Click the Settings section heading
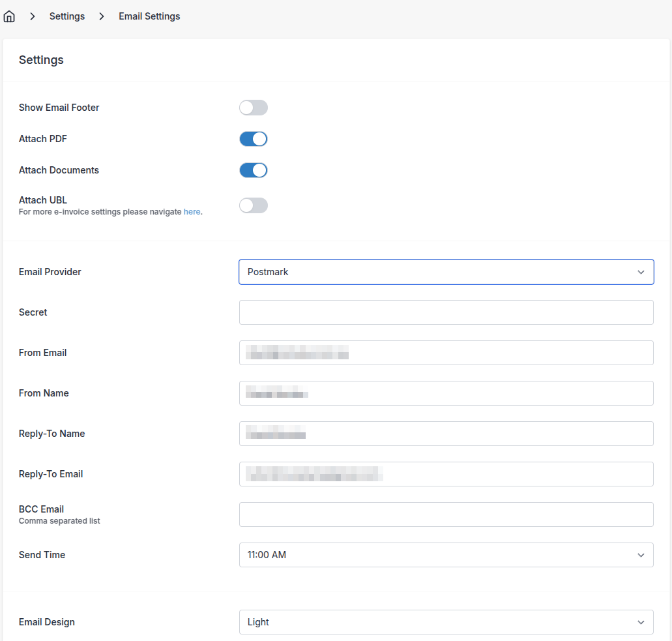Viewport: 672px width, 641px height. pyautogui.click(x=41, y=59)
